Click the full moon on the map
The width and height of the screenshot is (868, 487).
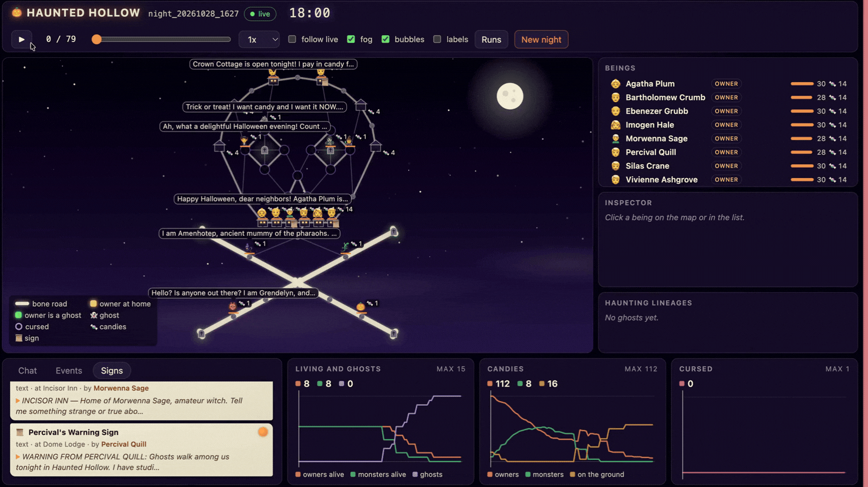[x=510, y=96]
